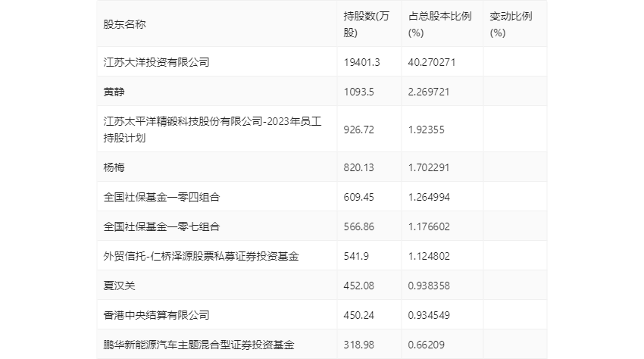Select shareholder name 黄静
This screenshot has width=644, height=359.
[114, 92]
